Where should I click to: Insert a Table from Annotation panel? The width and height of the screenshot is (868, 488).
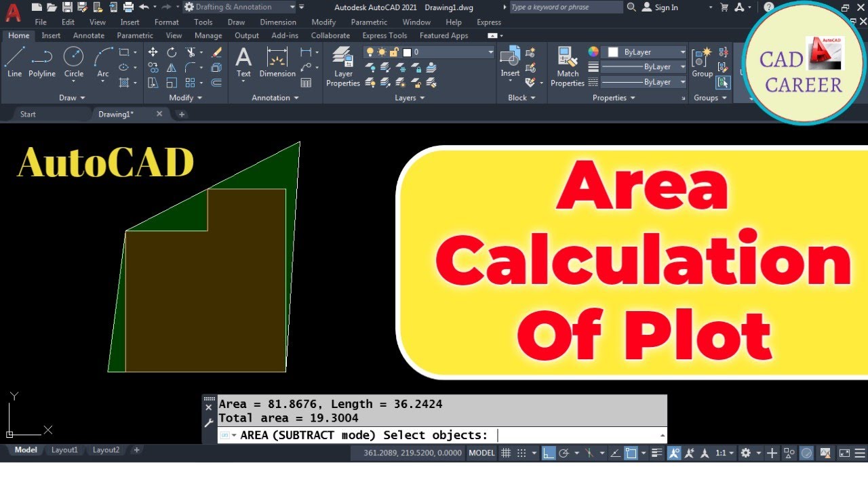tap(306, 83)
